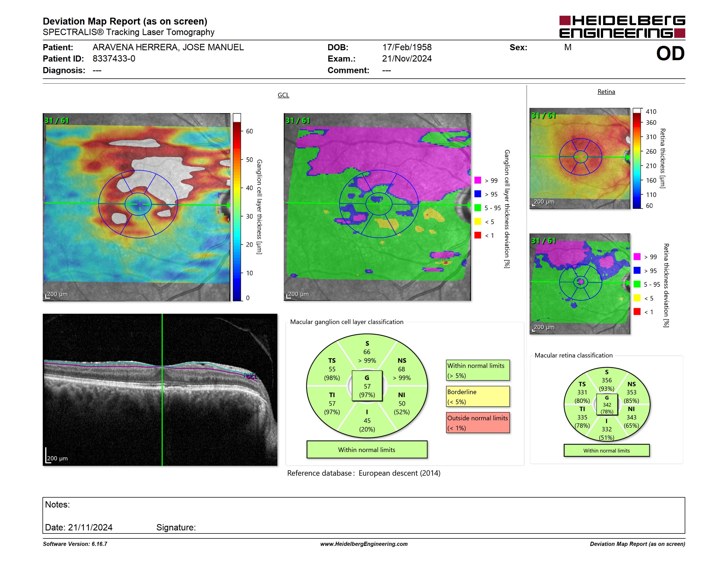Open the Retina deviation map image
The width and height of the screenshot is (728, 563).
tap(580, 284)
